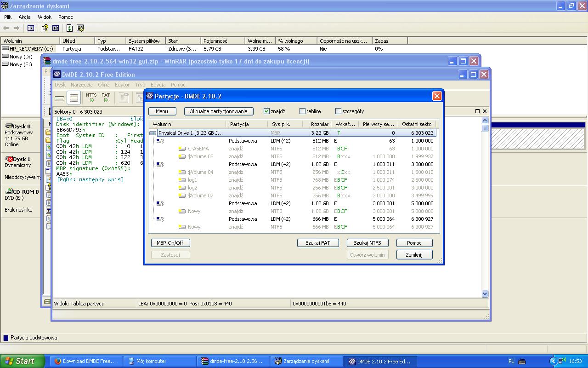Open the Dysk menu in DMDE
This screenshot has height=368, width=588.
60,85
